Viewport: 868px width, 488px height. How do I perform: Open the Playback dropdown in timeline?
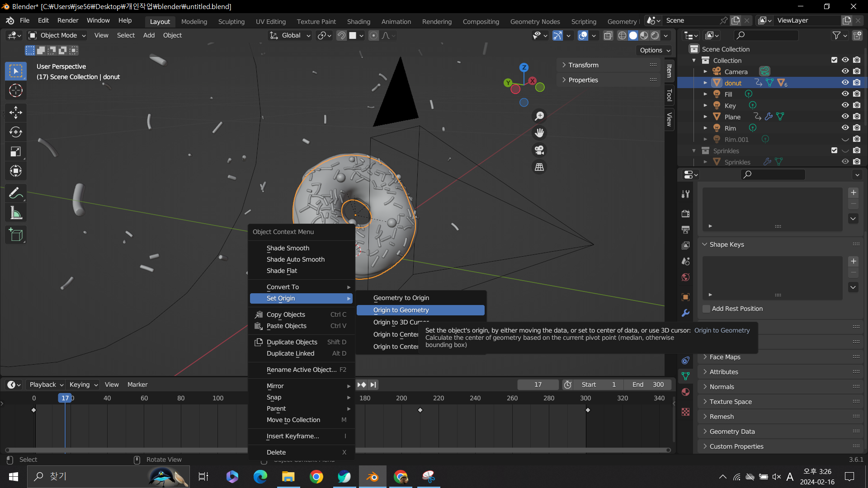pyautogui.click(x=46, y=385)
